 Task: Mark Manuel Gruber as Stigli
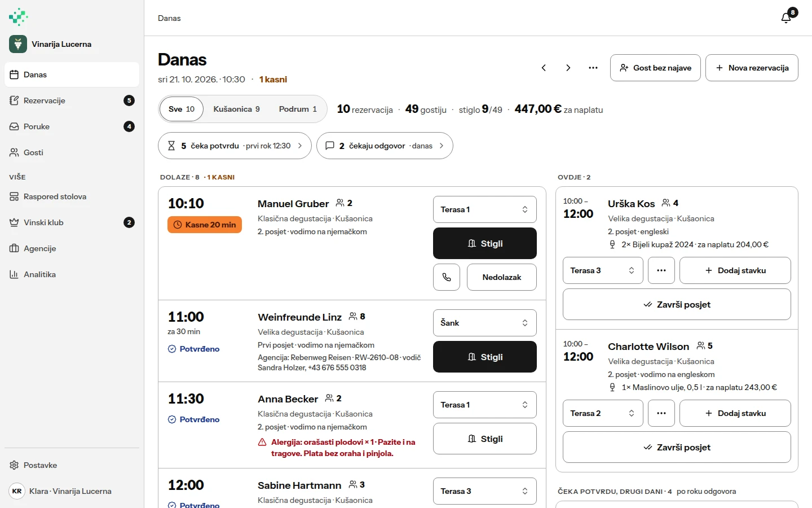pos(485,243)
